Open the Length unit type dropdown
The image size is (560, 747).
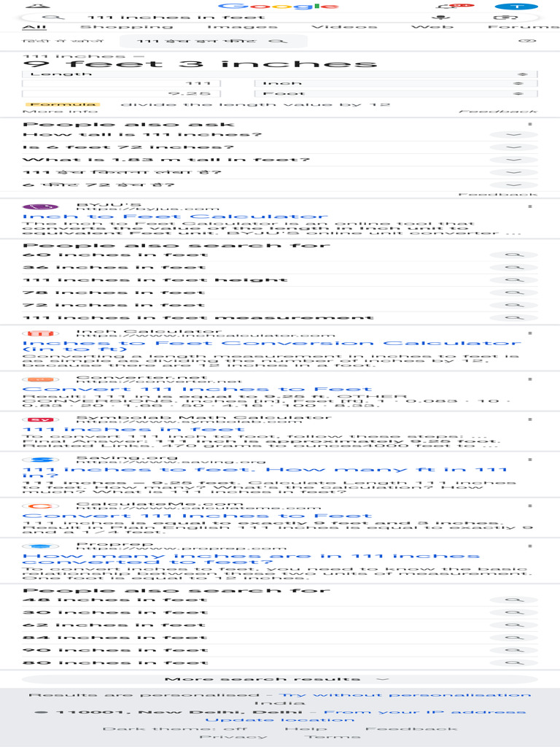coord(279,74)
